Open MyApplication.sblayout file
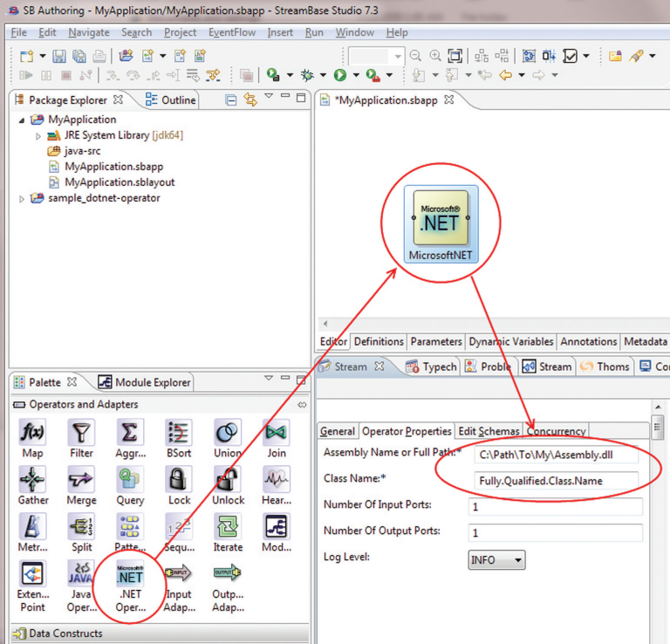This screenshot has width=670, height=644. pyautogui.click(x=120, y=182)
